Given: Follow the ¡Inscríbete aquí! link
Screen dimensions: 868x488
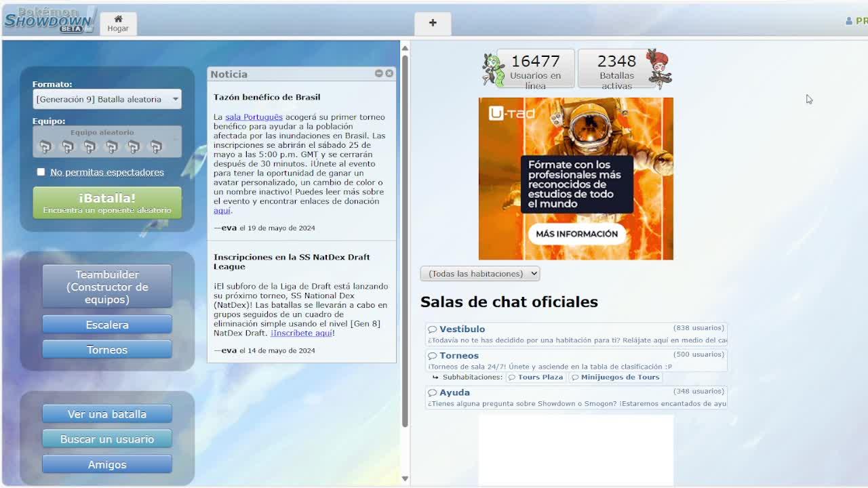Looking at the screenshot, I should pos(302,333).
